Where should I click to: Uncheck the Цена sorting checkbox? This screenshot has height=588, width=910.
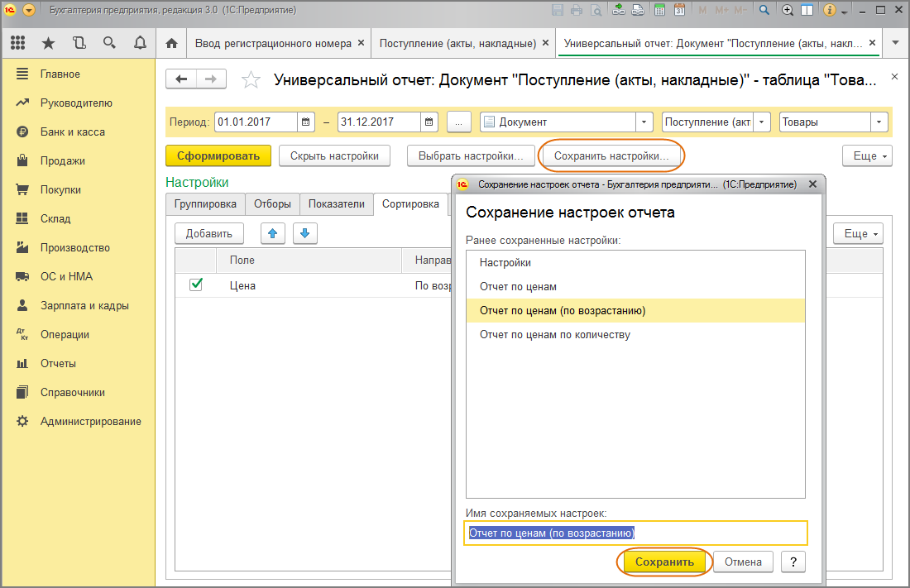[x=196, y=282]
